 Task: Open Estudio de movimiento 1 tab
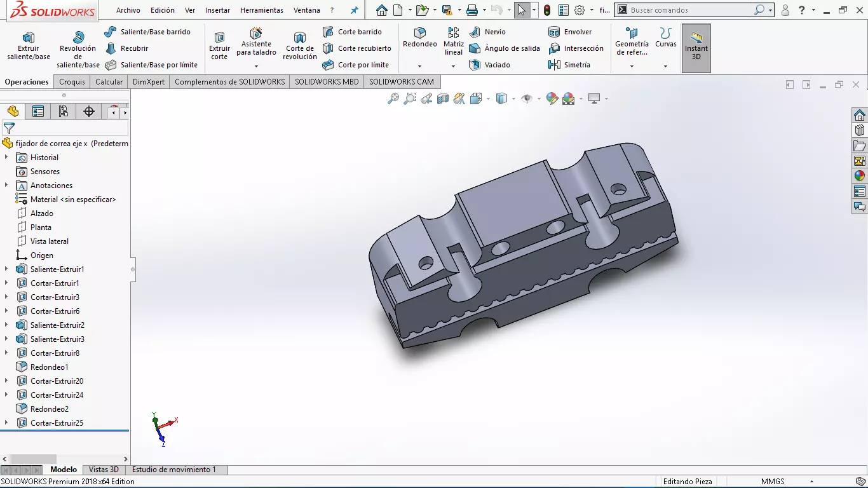tap(173, 470)
